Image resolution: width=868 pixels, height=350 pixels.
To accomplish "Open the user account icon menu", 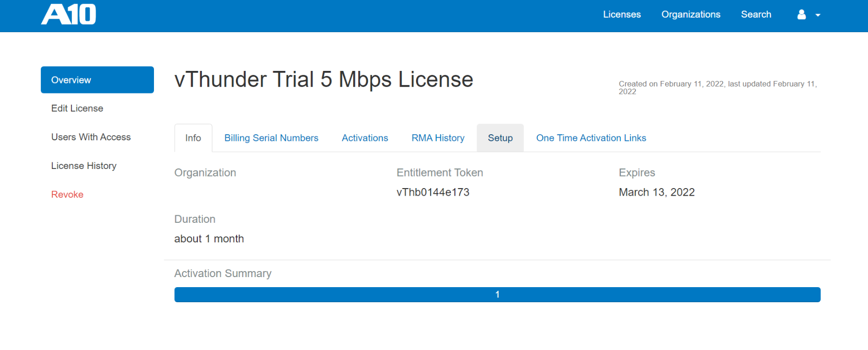I will point(802,15).
